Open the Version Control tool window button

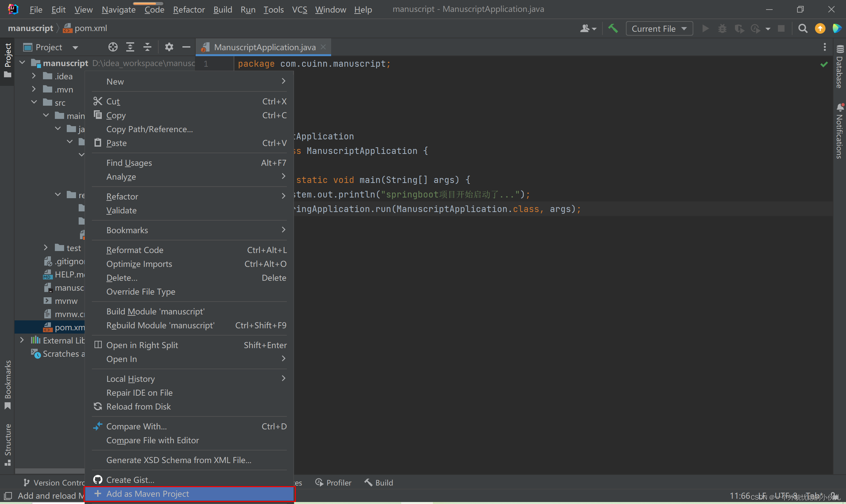pyautogui.click(x=54, y=483)
